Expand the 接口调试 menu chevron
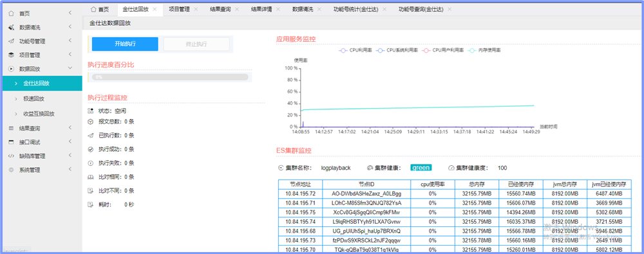Screen dimensions: 644x254 [70, 142]
